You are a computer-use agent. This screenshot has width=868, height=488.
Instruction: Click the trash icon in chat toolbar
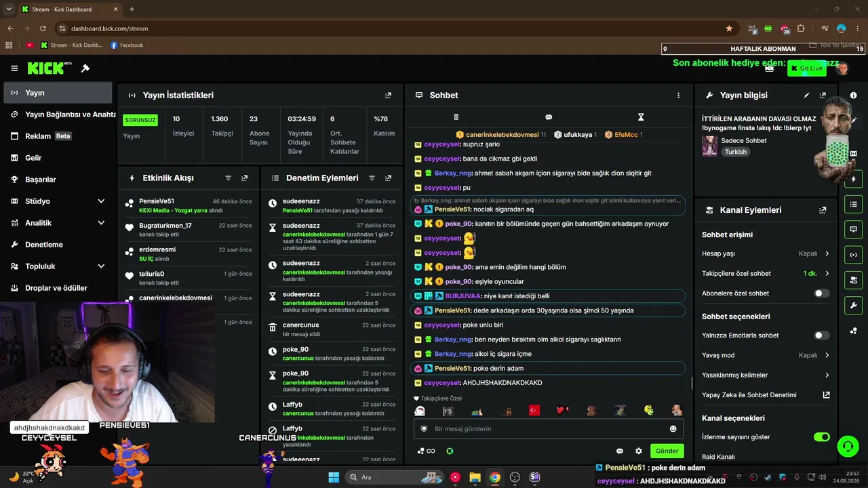pos(456,117)
